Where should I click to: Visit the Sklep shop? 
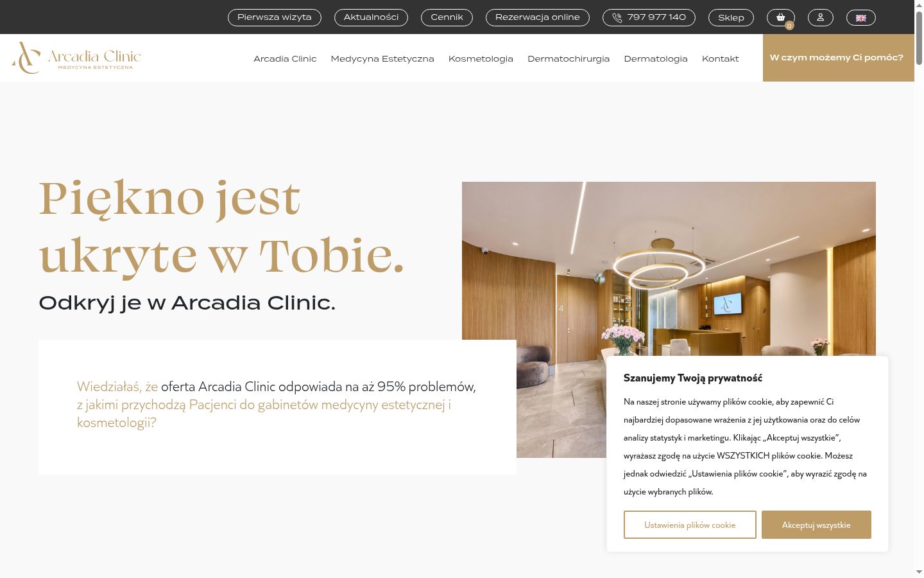click(x=731, y=18)
